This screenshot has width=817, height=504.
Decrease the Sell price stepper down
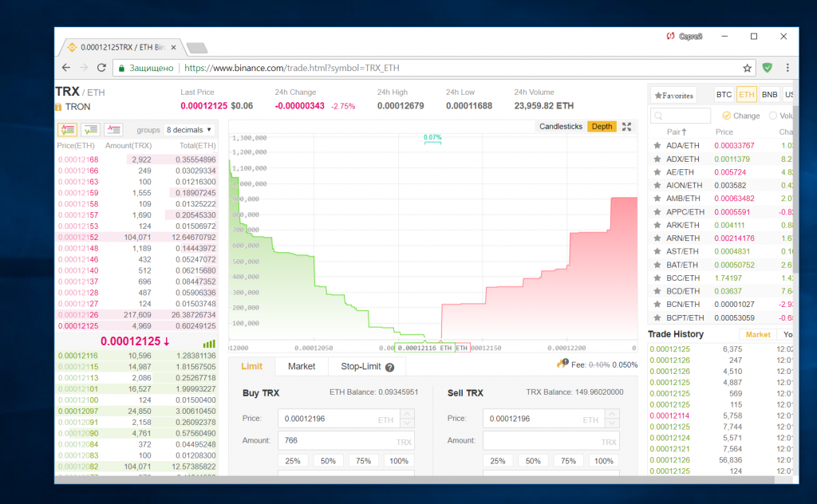pos(612,423)
